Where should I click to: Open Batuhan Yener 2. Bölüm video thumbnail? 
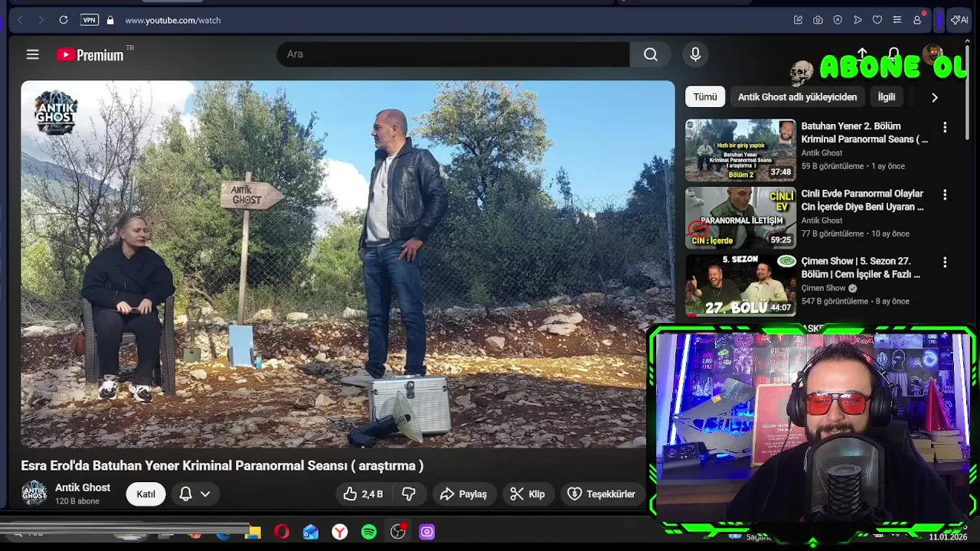click(x=740, y=150)
